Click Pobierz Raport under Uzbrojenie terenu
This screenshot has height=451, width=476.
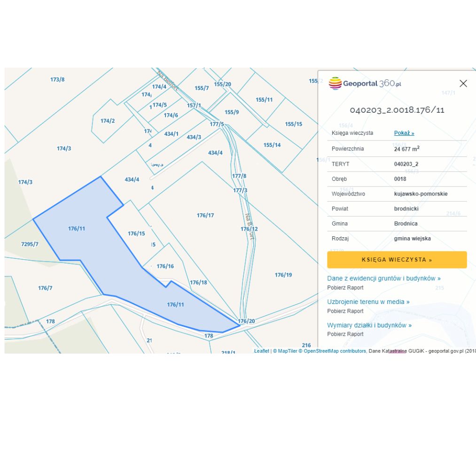coord(345,311)
